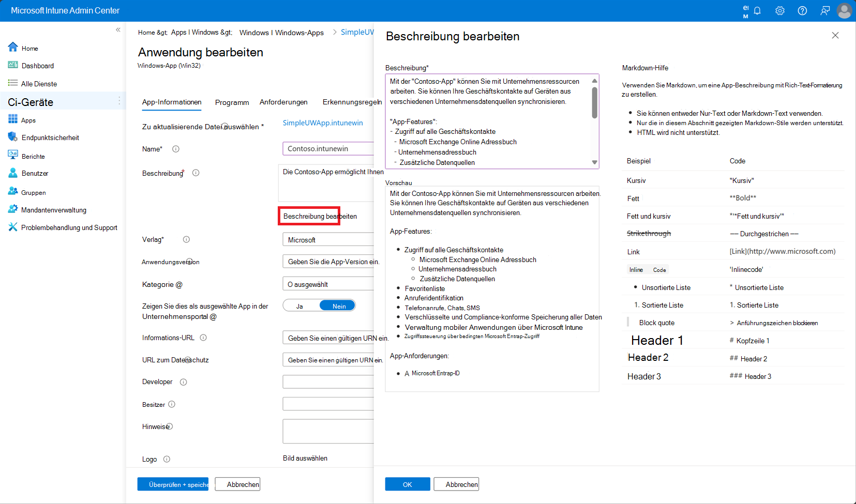Show info tooltip for Logo
This screenshot has height=504, width=856.
167,459
